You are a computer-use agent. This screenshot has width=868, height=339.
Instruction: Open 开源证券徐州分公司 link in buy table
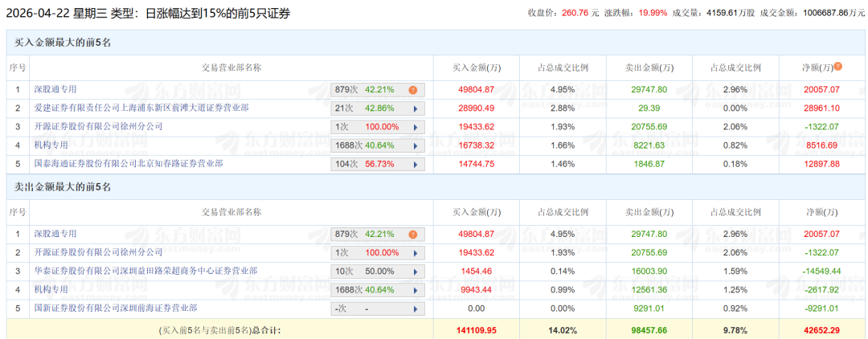click(x=98, y=126)
